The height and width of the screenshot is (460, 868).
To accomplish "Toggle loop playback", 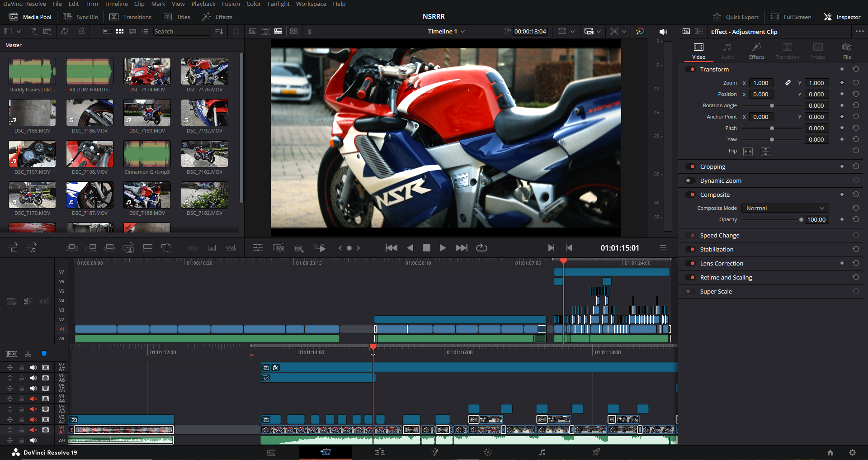I will [481, 248].
